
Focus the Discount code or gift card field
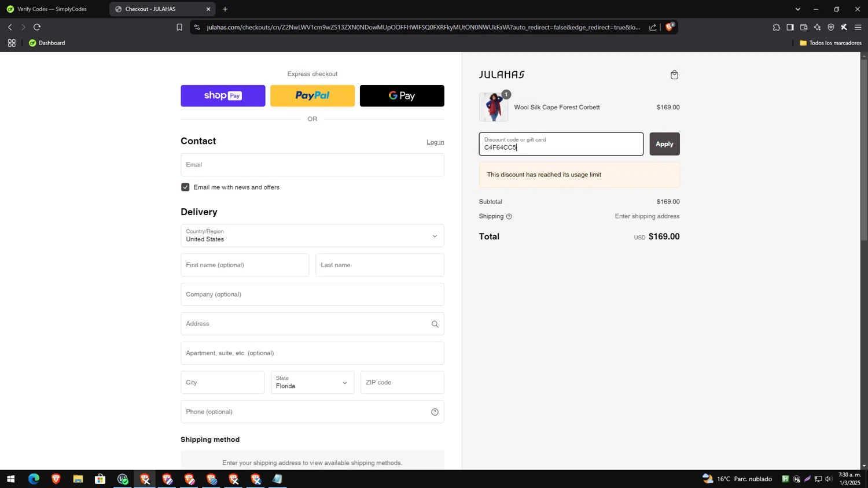click(561, 144)
